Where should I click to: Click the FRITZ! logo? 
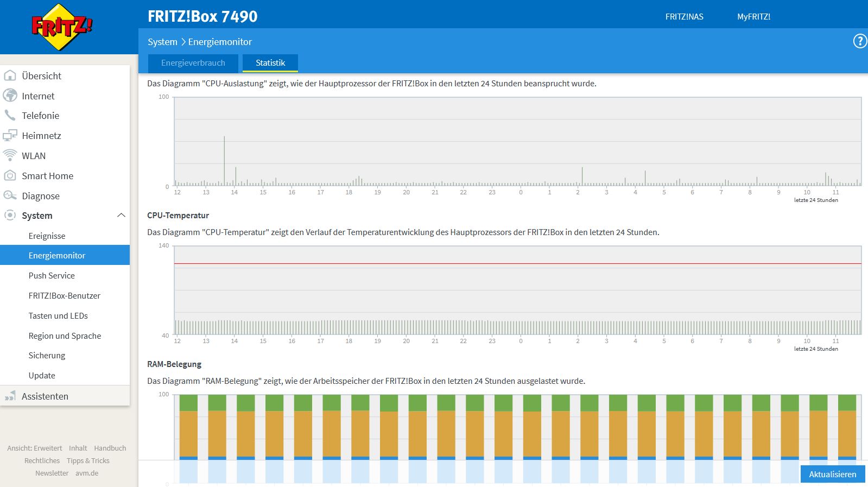pyautogui.click(x=62, y=27)
